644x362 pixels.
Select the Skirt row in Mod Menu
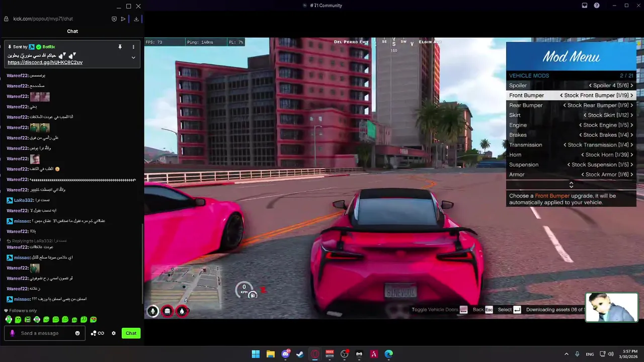(x=571, y=115)
